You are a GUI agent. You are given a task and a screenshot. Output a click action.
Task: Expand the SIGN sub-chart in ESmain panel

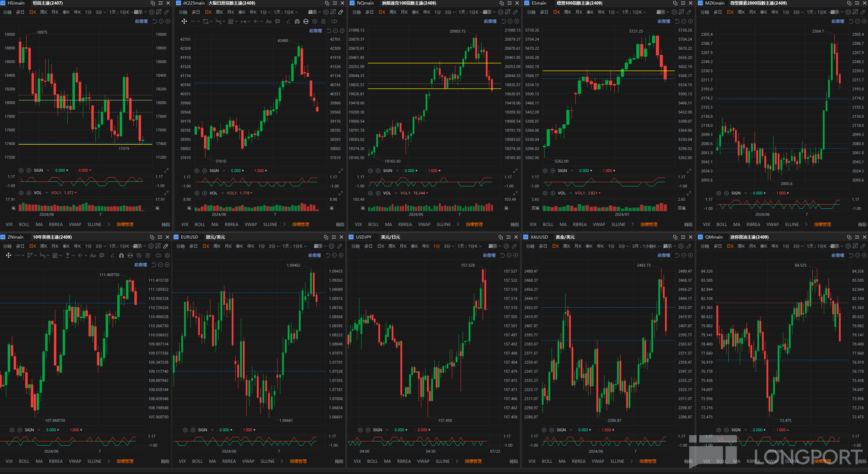coord(689,171)
